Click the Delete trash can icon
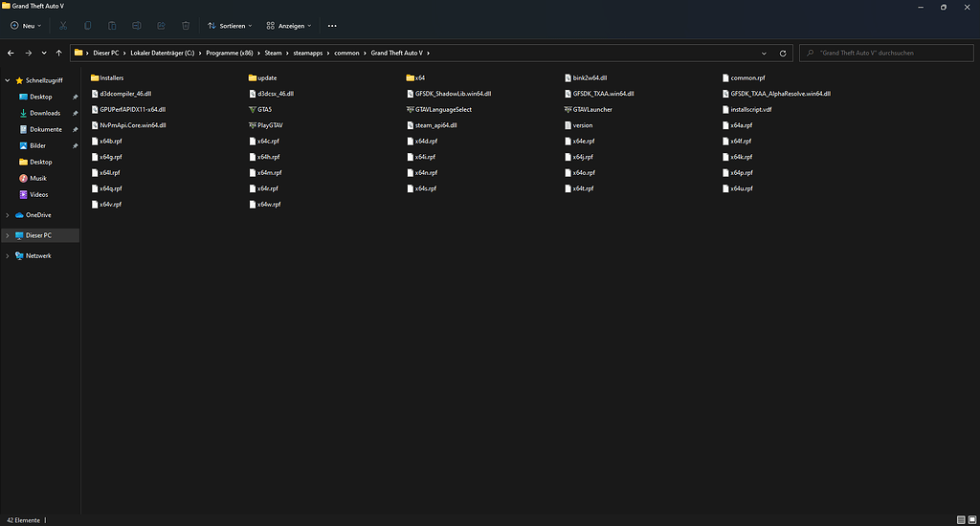This screenshot has width=980, height=526. [x=186, y=26]
